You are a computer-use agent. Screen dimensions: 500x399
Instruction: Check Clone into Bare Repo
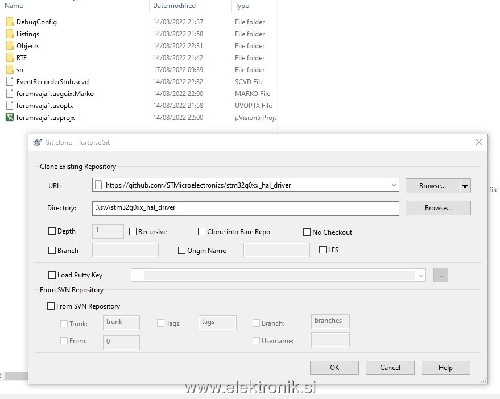pyautogui.click(x=201, y=231)
